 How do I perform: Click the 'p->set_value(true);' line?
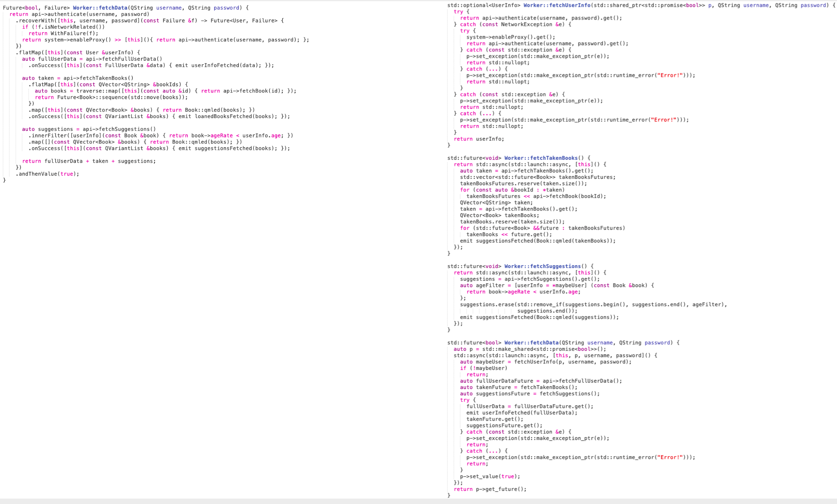click(490, 477)
